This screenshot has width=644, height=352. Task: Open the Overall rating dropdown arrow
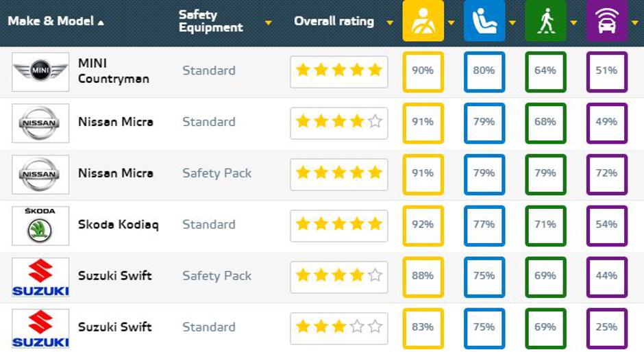tap(390, 23)
